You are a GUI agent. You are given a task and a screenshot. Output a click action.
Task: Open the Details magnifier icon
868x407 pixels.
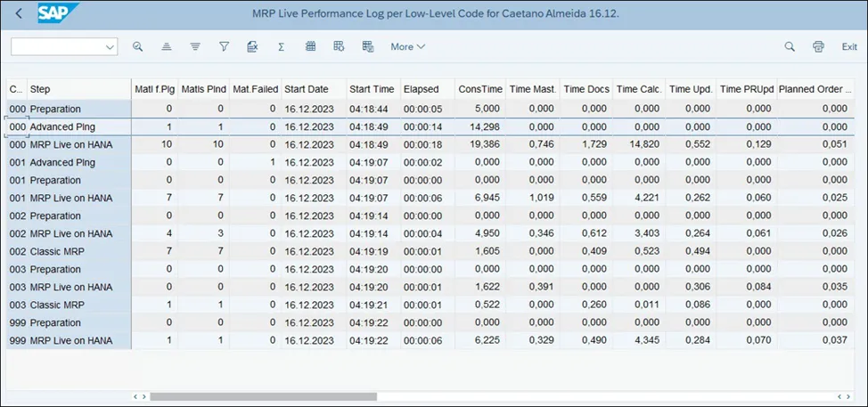point(138,47)
